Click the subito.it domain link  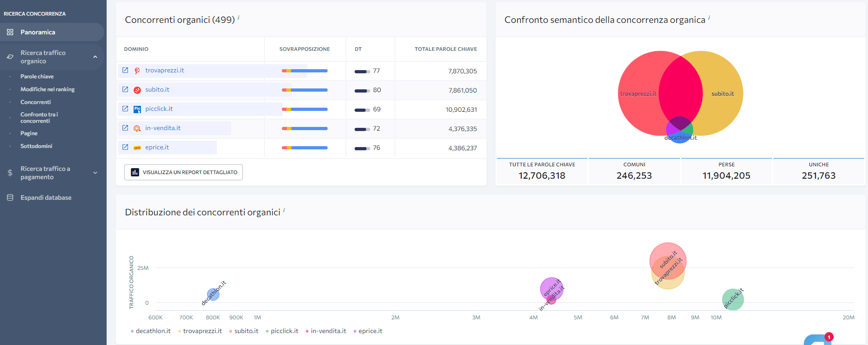coord(157,89)
